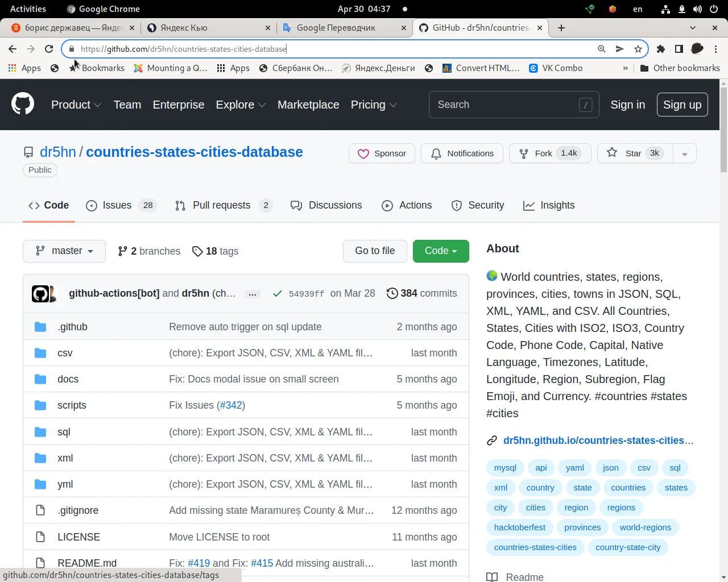Bookmark this page with the star icon
This screenshot has width=728, height=582.
coord(638,49)
